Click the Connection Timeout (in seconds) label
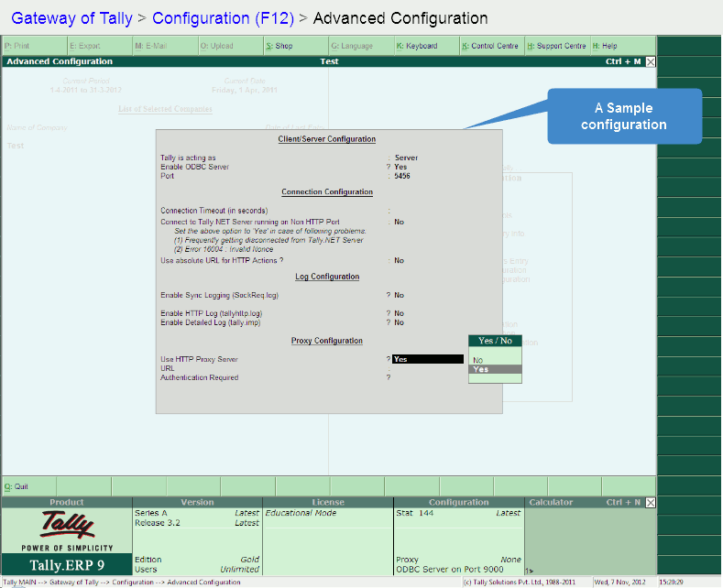This screenshot has height=588, width=723. pyautogui.click(x=214, y=211)
